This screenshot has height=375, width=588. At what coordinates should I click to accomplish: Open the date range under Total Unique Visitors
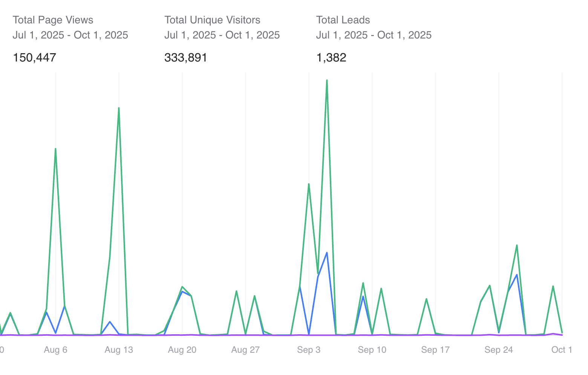222,35
